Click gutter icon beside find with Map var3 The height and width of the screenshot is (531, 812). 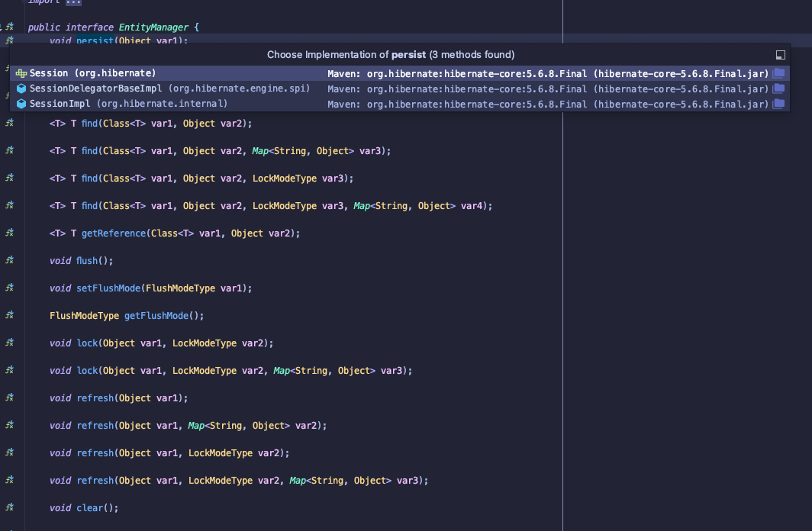(x=9, y=150)
